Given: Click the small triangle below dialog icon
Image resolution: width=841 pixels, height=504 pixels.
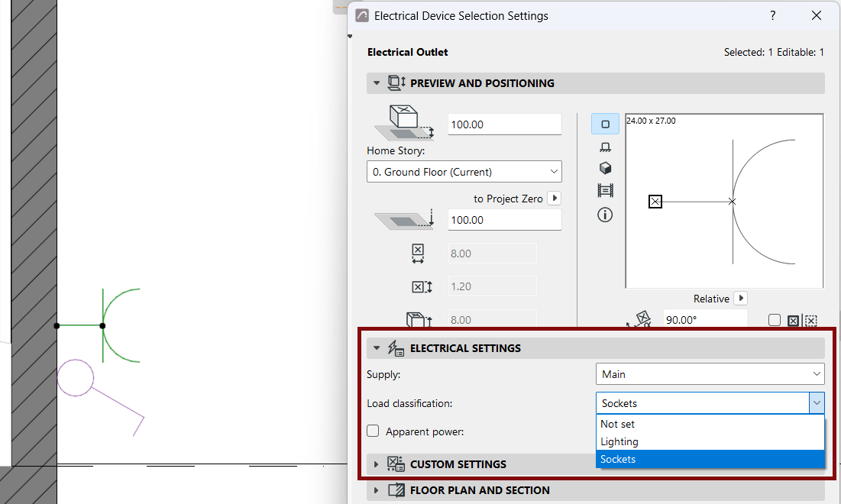Looking at the screenshot, I should [350, 37].
